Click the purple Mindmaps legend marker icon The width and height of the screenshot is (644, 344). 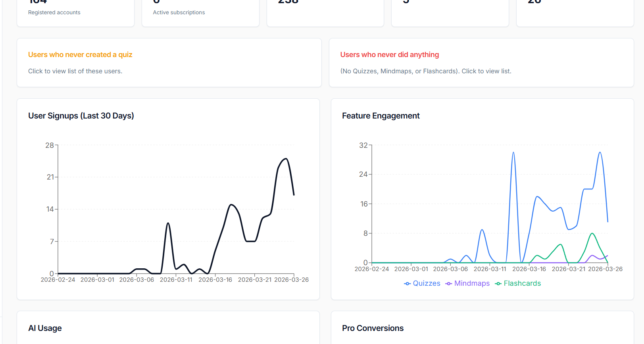(448, 284)
